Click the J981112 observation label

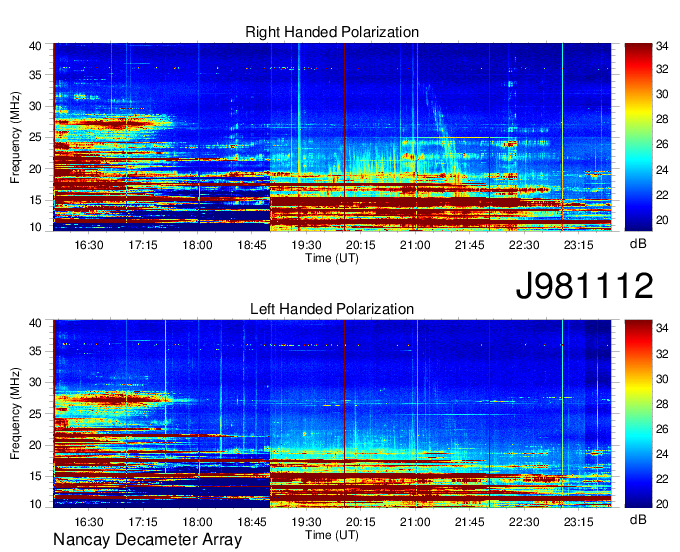[x=584, y=286]
